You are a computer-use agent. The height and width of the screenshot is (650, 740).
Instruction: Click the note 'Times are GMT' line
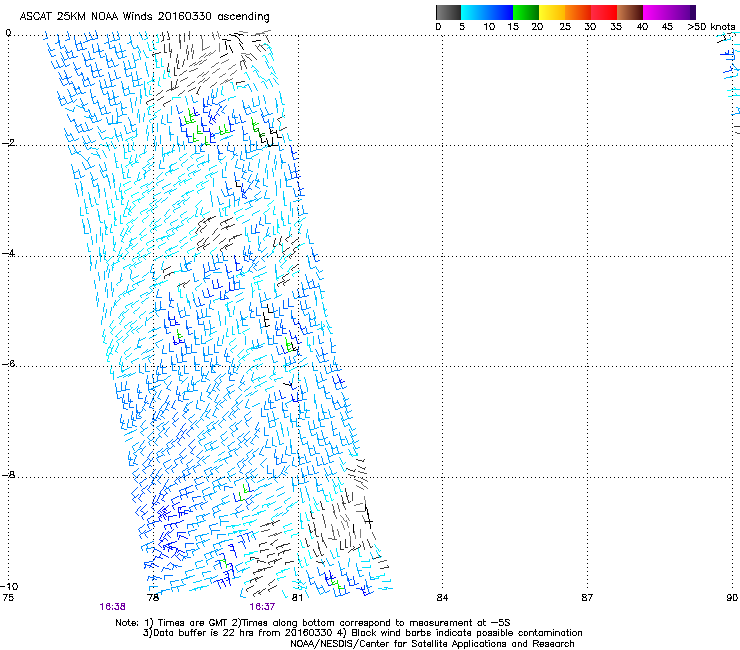(x=313, y=623)
